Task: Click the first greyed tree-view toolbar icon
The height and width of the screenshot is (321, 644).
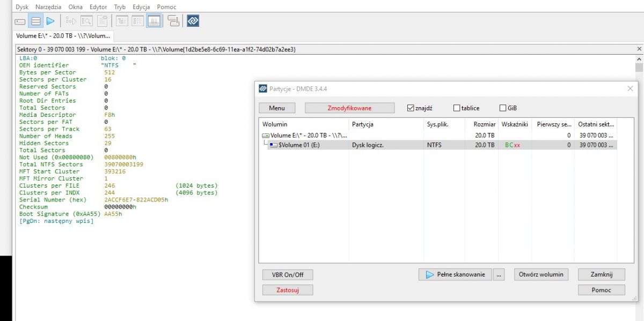Action: pos(122,21)
